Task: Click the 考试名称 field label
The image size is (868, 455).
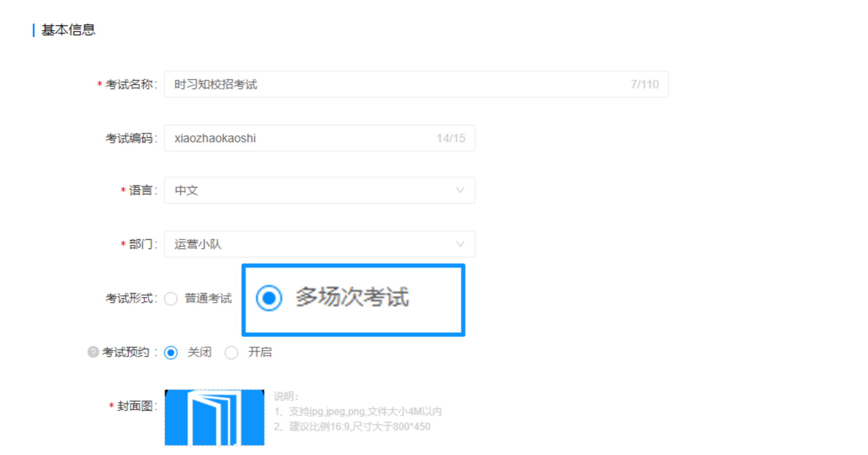Action: coord(129,85)
